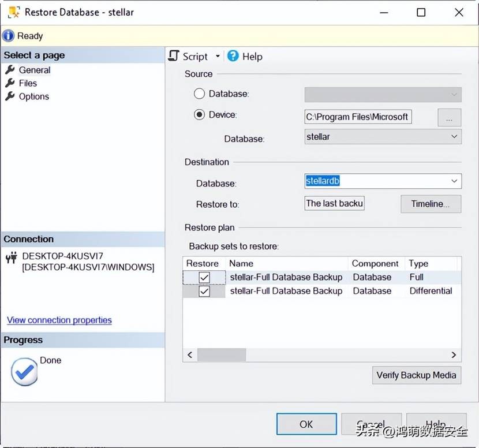Viewport: 479px width, 448px height.
Task: Click the Name column header
Action: [287, 263]
